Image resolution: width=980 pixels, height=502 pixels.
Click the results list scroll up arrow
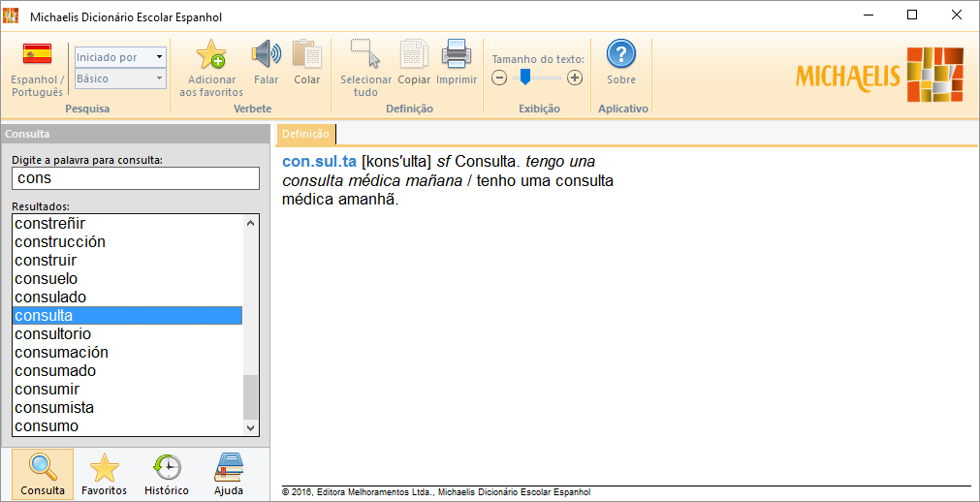click(251, 223)
